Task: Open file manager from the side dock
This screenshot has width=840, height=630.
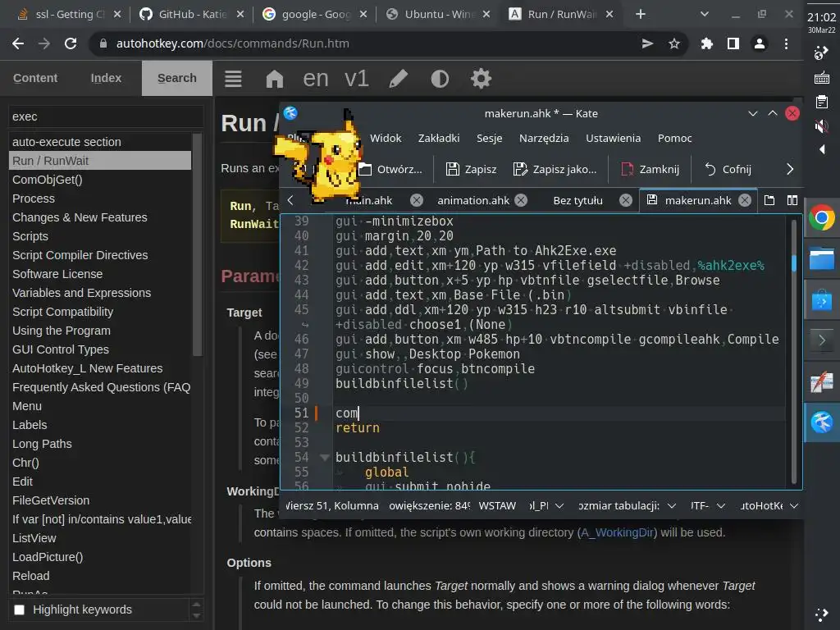Action: (x=822, y=260)
